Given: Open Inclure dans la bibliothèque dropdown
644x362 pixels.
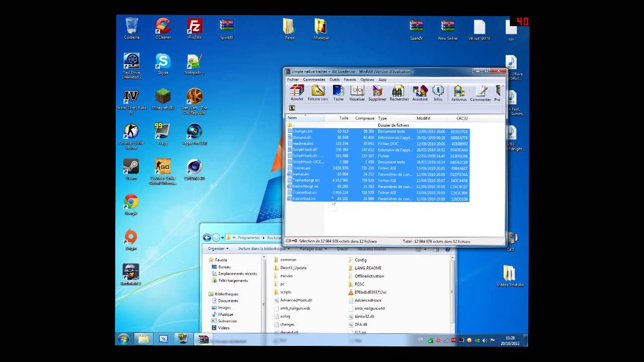Looking at the screenshot, I should tap(264, 249).
